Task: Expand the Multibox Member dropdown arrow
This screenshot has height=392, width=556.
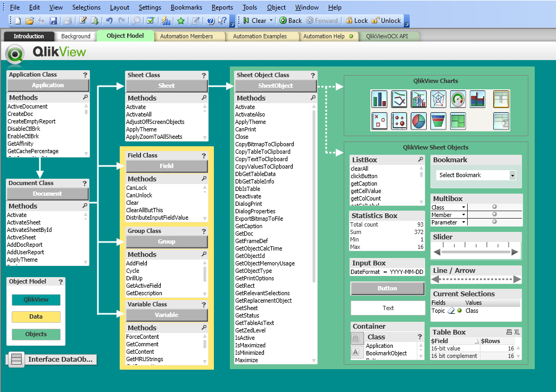Action: pos(463,215)
